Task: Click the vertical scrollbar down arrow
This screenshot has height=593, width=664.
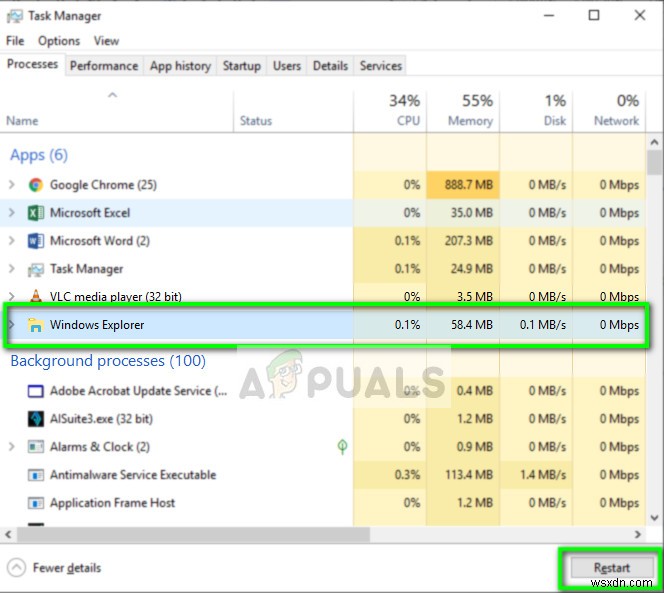Action: [x=654, y=518]
